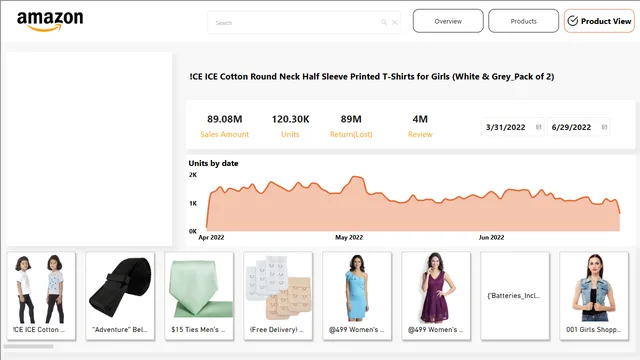Click the May 2022 axis label
The width and height of the screenshot is (640, 360).
point(349,237)
